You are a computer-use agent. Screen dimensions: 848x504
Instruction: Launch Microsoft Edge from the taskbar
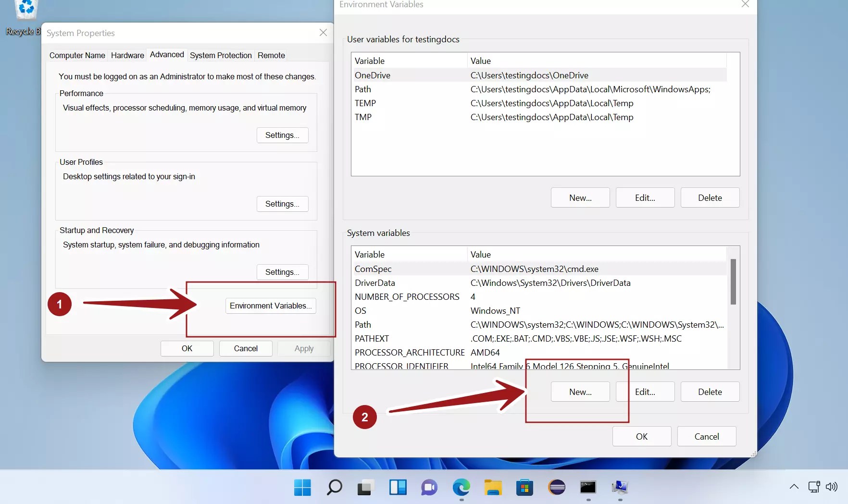[x=461, y=487]
